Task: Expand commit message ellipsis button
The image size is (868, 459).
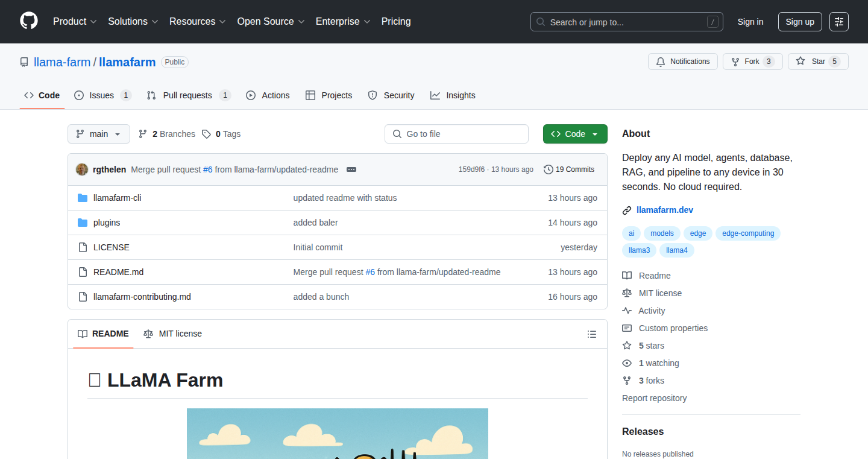Action: click(351, 169)
